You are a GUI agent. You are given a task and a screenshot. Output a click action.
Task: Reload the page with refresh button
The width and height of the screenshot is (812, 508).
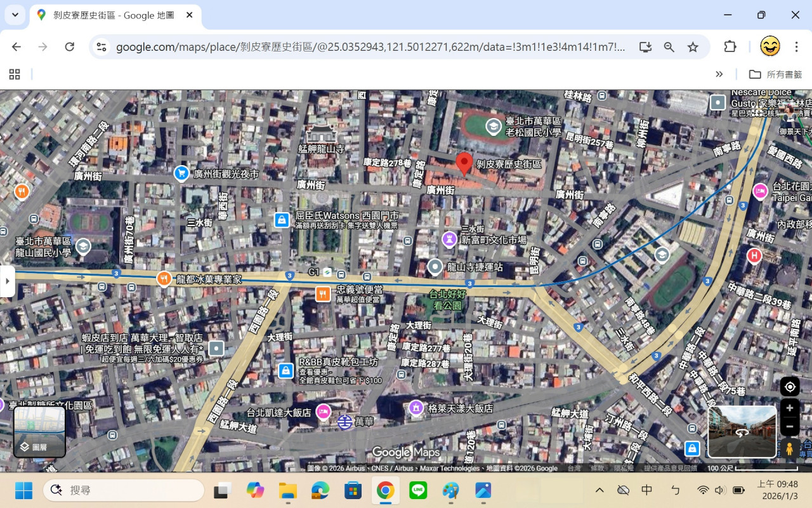tap(70, 47)
